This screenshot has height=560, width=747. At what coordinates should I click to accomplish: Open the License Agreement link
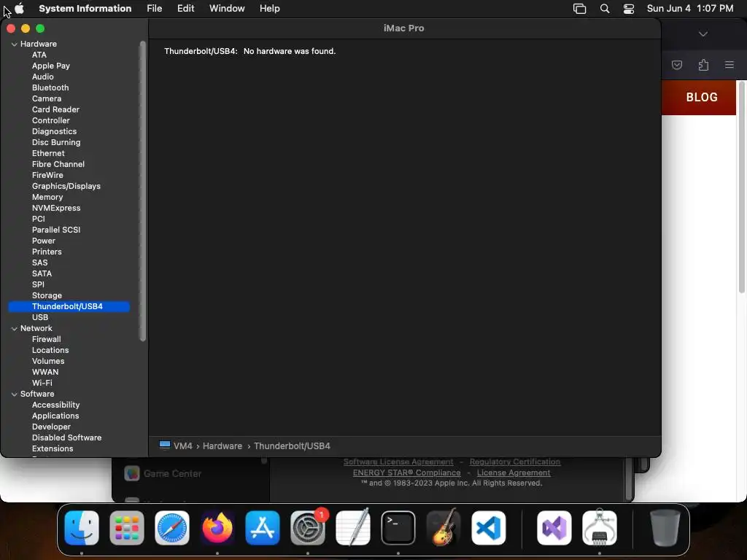pos(514,472)
